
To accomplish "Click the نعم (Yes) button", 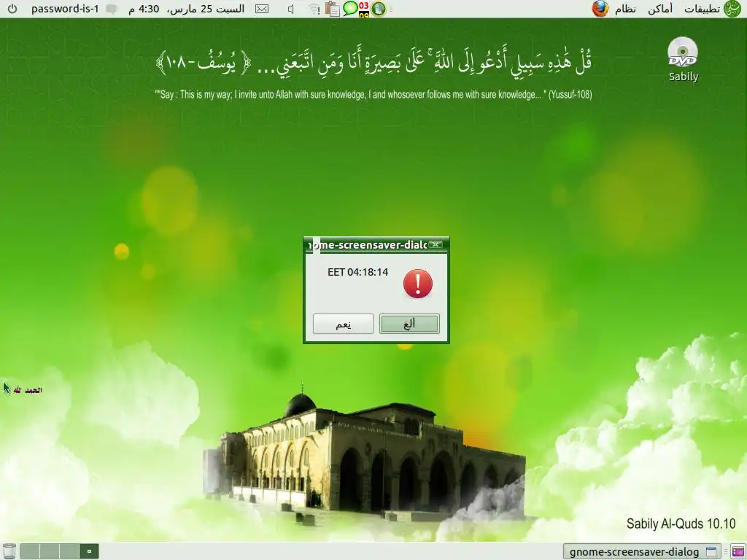I will pos(343,324).
